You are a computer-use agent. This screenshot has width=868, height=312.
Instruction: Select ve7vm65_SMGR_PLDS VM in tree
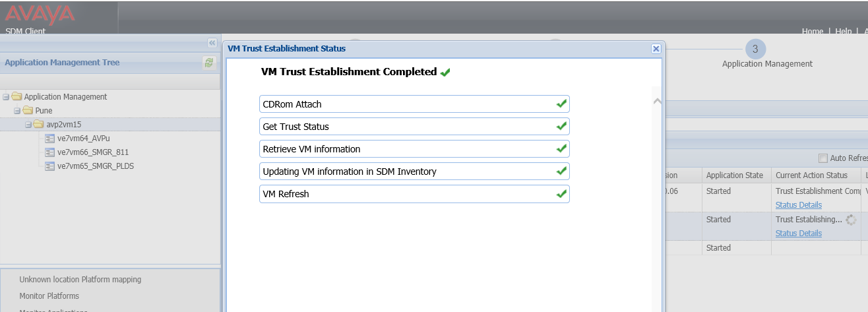tap(96, 166)
